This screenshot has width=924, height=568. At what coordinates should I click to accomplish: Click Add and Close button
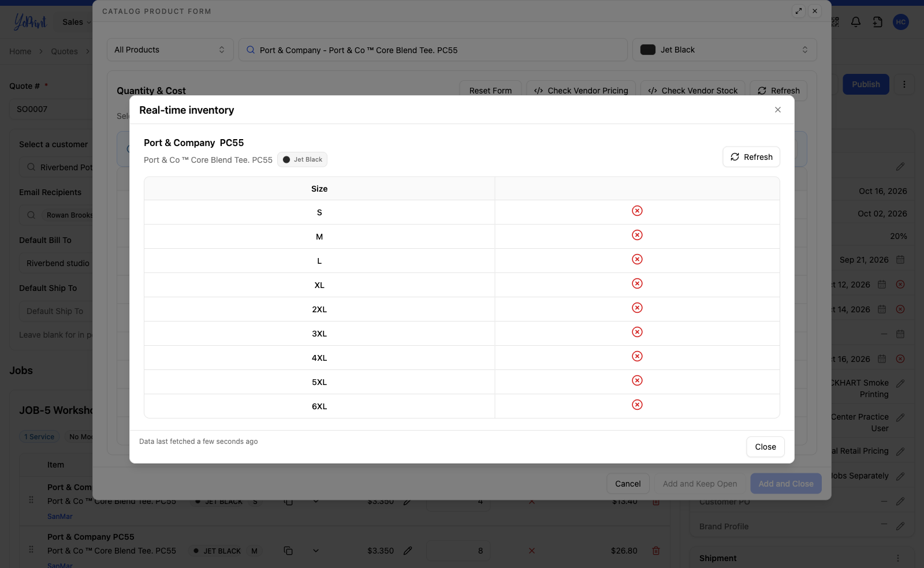[x=786, y=484]
